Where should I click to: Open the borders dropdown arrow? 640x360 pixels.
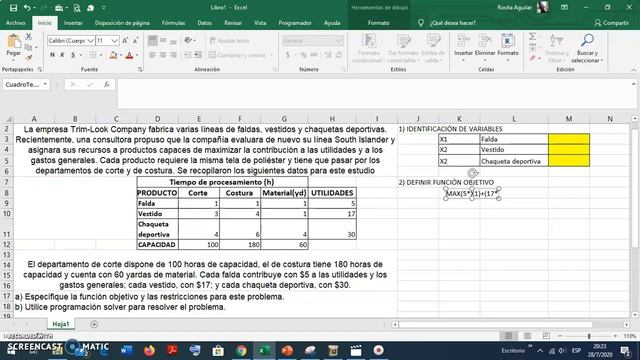click(x=101, y=55)
